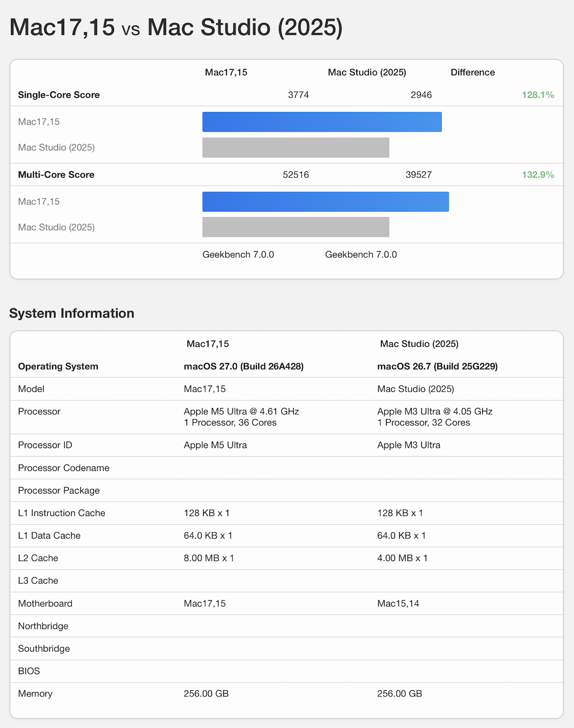The width and height of the screenshot is (574, 728).
Task: Click the "L1 Data Cache" row label
Action: pos(49,535)
